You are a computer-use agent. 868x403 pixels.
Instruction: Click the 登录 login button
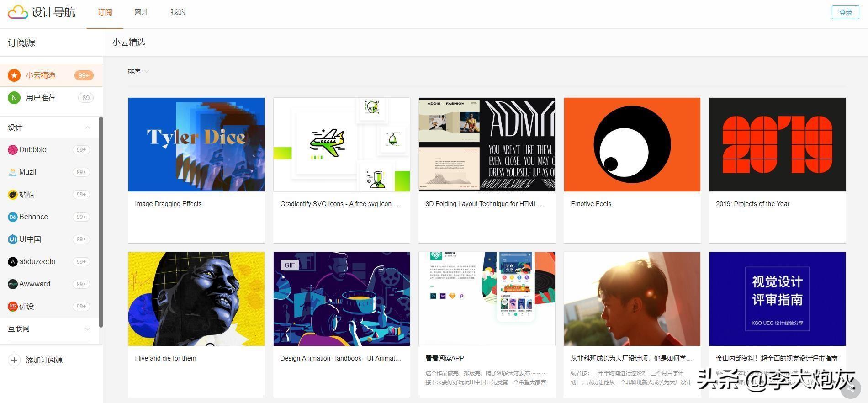point(845,12)
